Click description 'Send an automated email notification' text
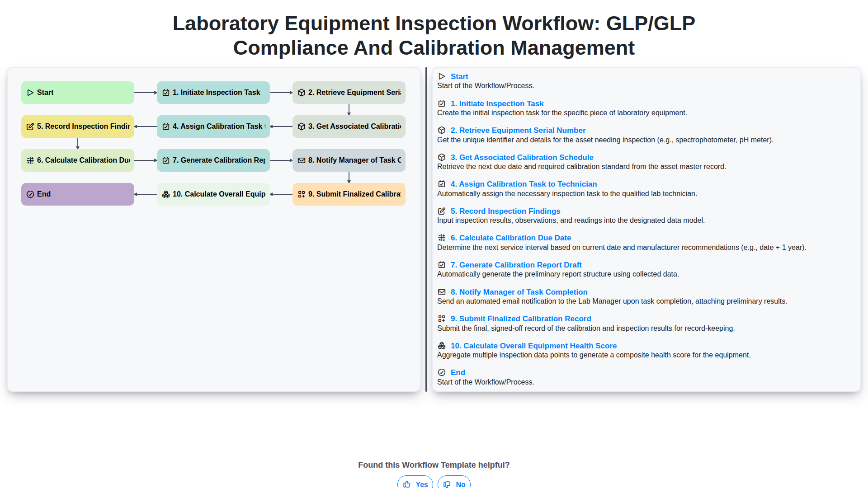This screenshot has width=868, height=488. pos(612,301)
